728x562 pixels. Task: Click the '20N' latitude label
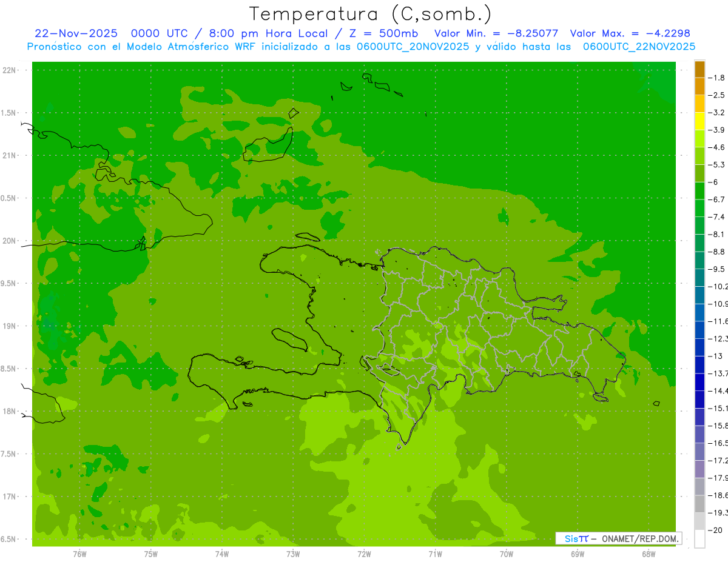[x=9, y=241]
